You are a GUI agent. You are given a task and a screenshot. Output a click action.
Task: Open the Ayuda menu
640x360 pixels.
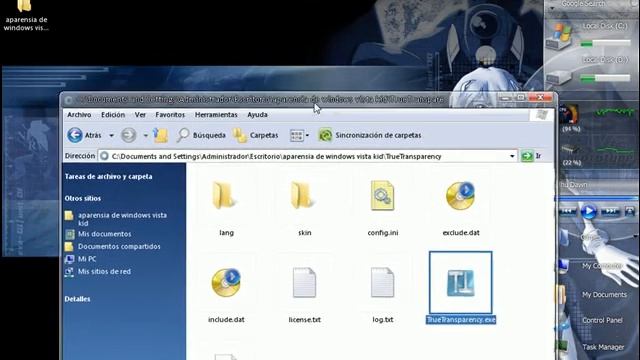[257, 115]
